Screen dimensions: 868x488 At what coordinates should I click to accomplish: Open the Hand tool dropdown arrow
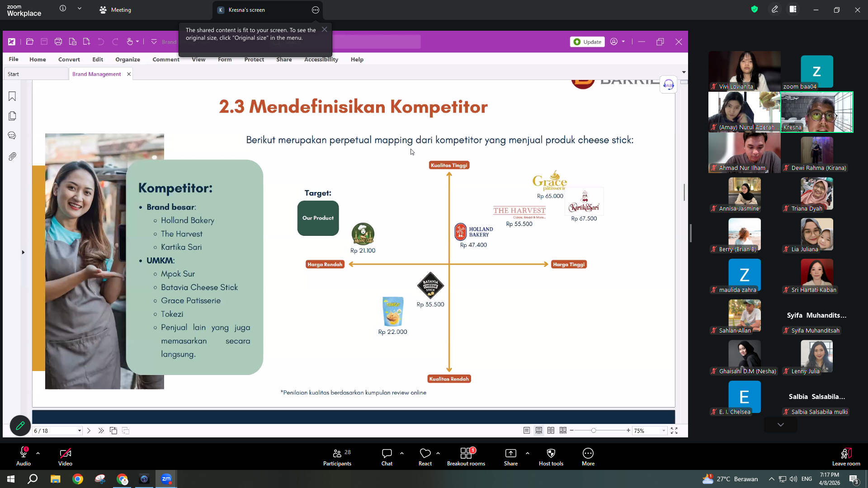coord(137,42)
